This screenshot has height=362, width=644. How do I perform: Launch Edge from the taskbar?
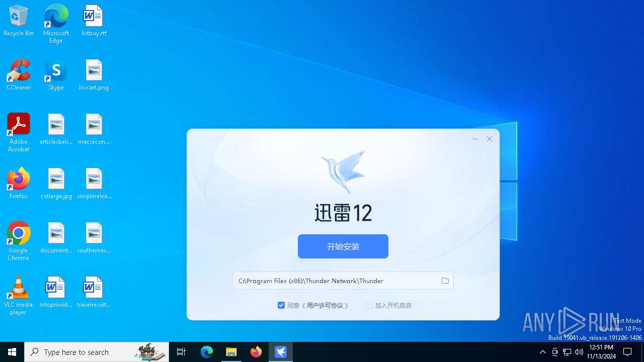pos(207,352)
